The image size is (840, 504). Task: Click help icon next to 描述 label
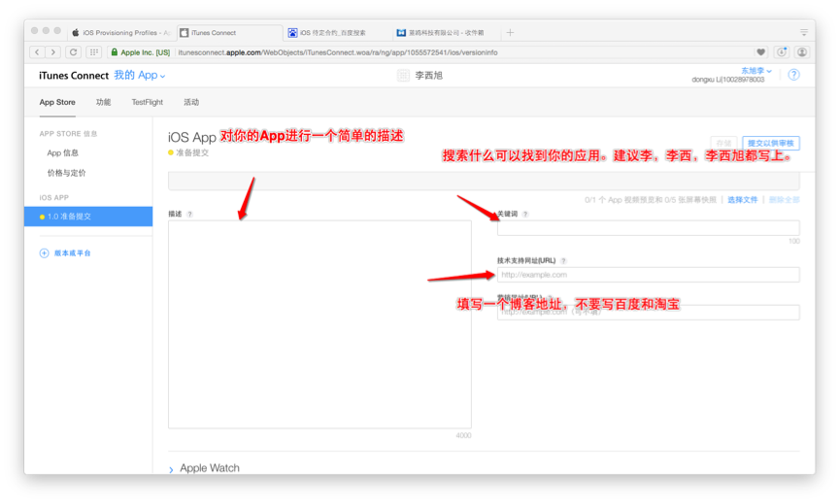pos(189,214)
